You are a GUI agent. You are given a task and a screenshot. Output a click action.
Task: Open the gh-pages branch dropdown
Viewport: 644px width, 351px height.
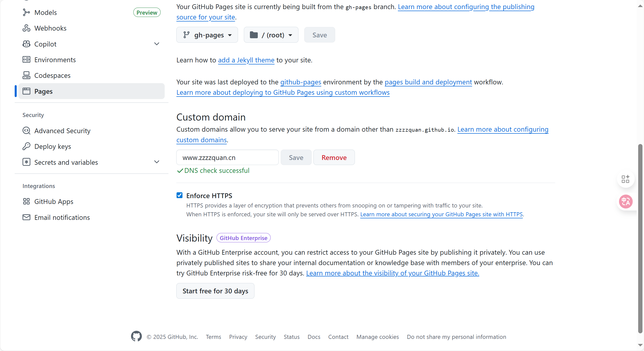(x=207, y=35)
